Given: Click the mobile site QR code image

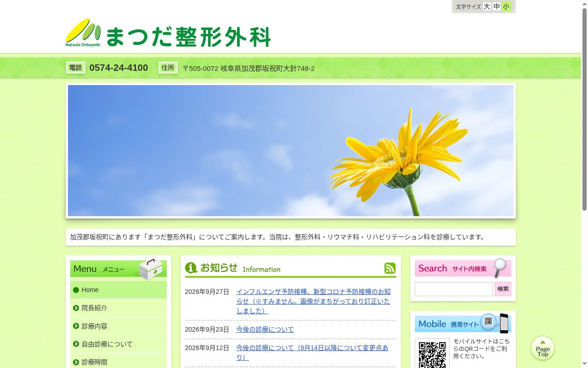Looking at the screenshot, I should coord(432,353).
